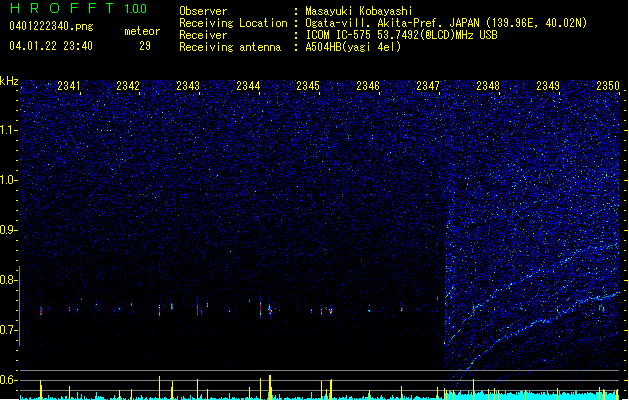629x400 pixels.
Task: Click the antenna value A504HB(yagi 4el)
Action: tap(353, 47)
